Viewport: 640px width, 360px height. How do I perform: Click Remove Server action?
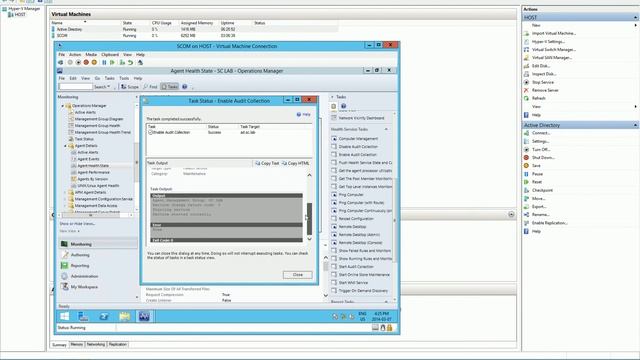tap(545, 90)
